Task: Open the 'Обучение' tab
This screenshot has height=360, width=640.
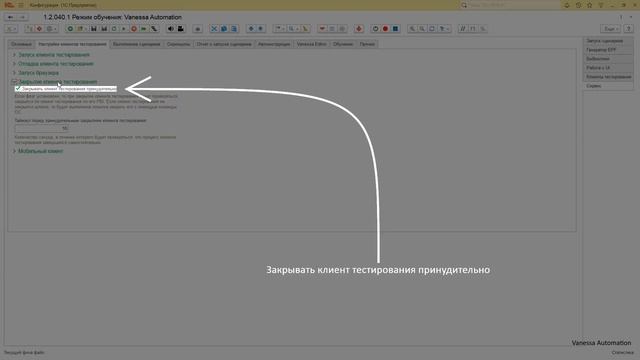Action: (342, 44)
